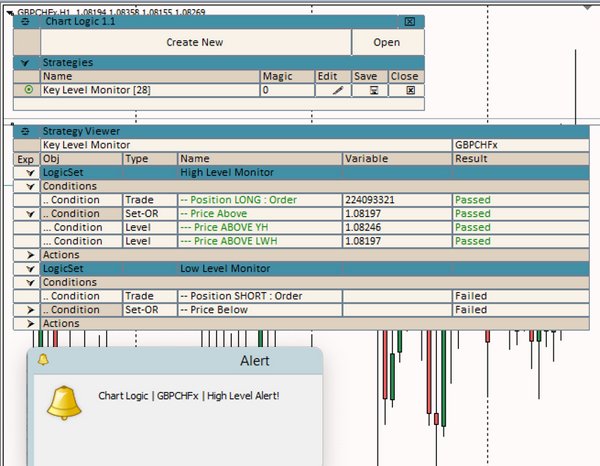Toggle the Key Level Monitor [28] active radio

click(29, 90)
